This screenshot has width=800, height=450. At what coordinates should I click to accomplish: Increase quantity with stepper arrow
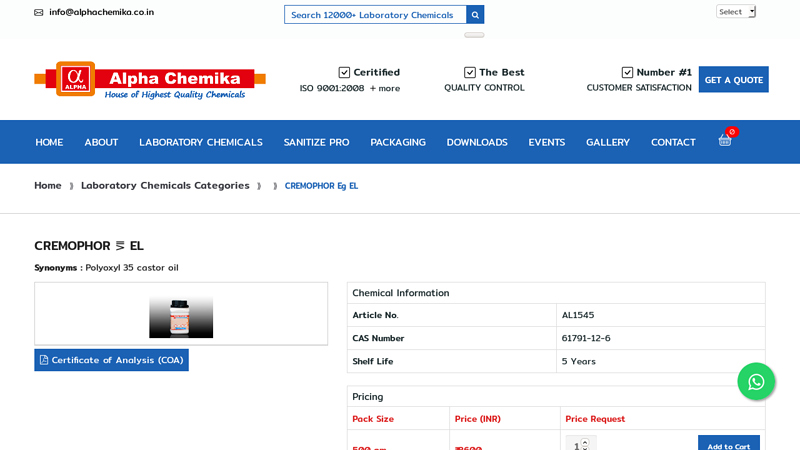coord(586,441)
